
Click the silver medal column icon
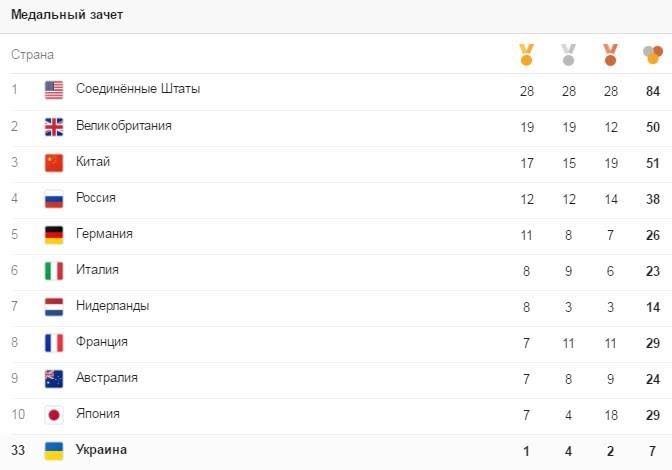pyautogui.click(x=569, y=54)
